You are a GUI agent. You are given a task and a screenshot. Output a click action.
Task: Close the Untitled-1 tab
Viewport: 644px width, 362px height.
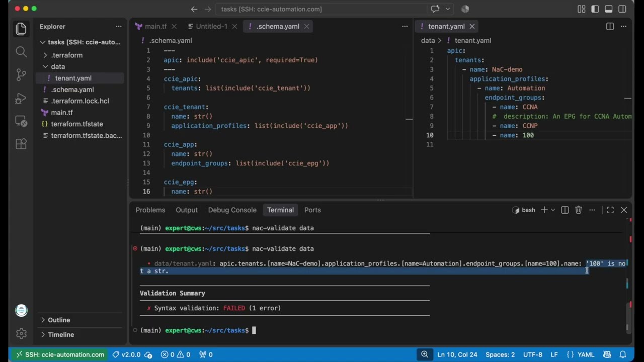click(x=234, y=26)
